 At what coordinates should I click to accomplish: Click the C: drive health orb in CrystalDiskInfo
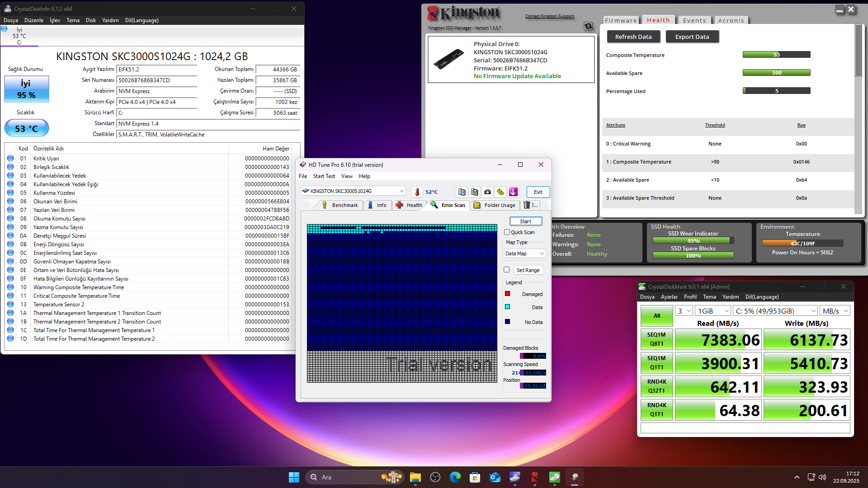click(x=5, y=29)
